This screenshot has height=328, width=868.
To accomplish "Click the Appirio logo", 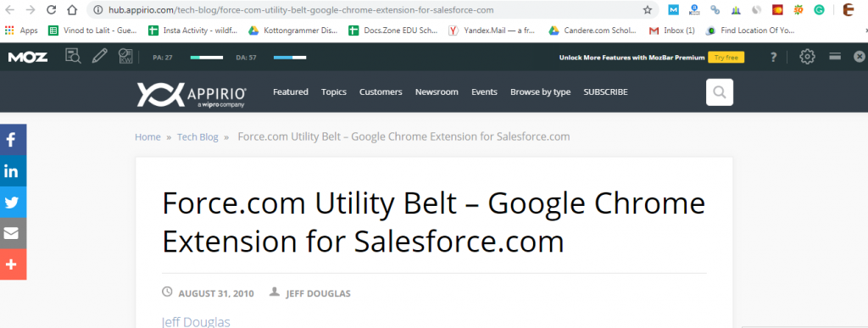I will pos(192,94).
